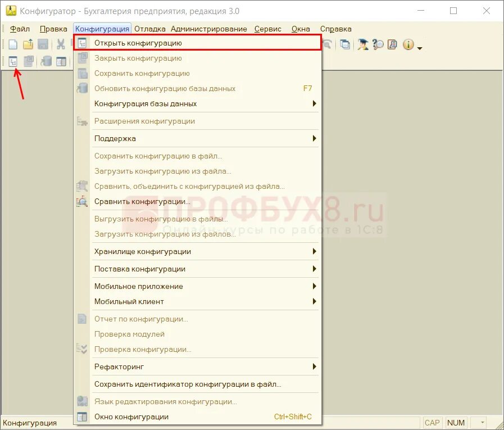Click the CAP indicator in status bar

tap(432, 423)
